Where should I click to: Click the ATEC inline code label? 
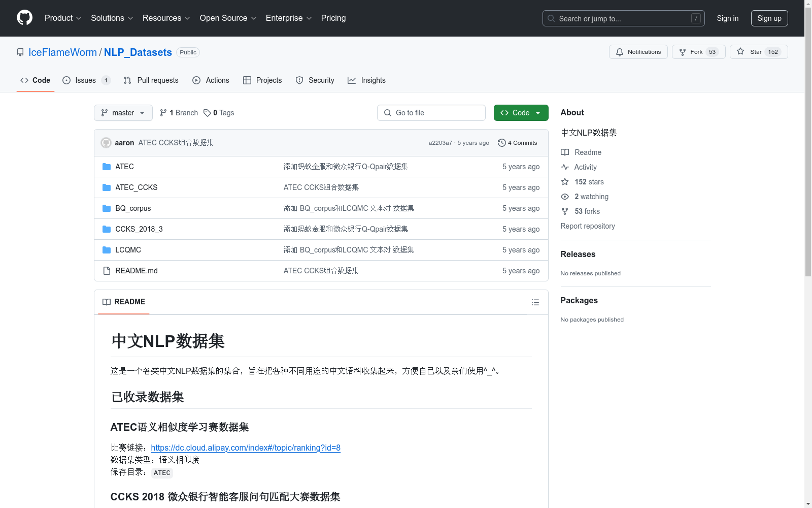pyautogui.click(x=162, y=473)
